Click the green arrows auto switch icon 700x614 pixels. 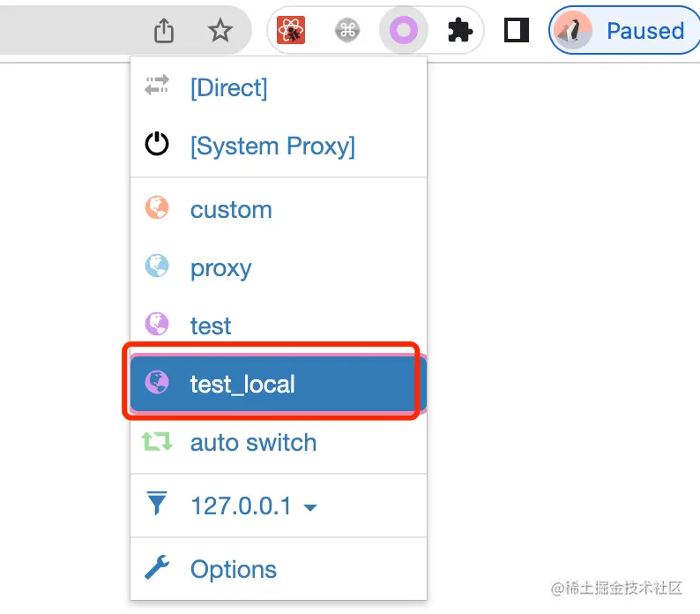pos(157,441)
